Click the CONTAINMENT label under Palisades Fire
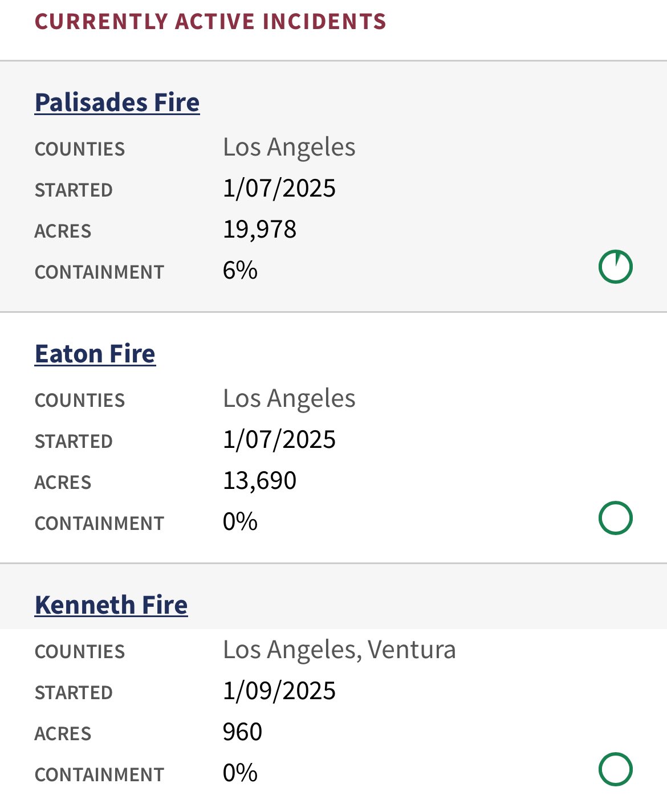Viewport: 667px width, 812px height. pos(99,272)
